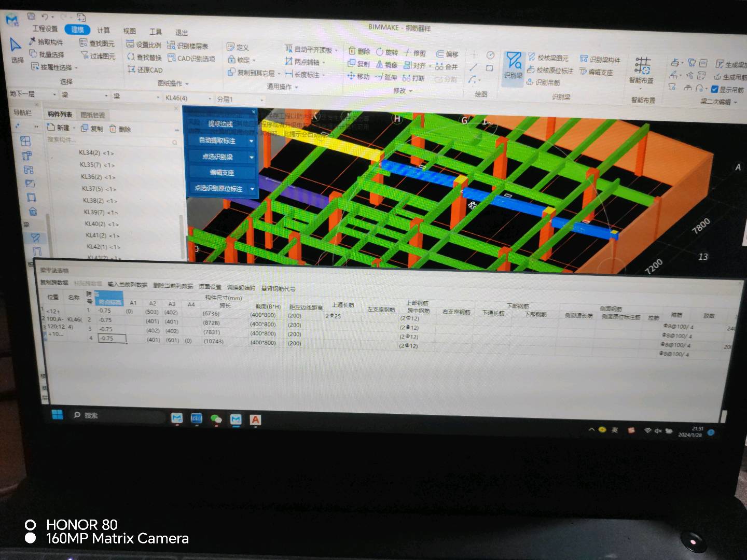
Task: Click 识别梁构件 tool
Action: pyautogui.click(x=600, y=60)
